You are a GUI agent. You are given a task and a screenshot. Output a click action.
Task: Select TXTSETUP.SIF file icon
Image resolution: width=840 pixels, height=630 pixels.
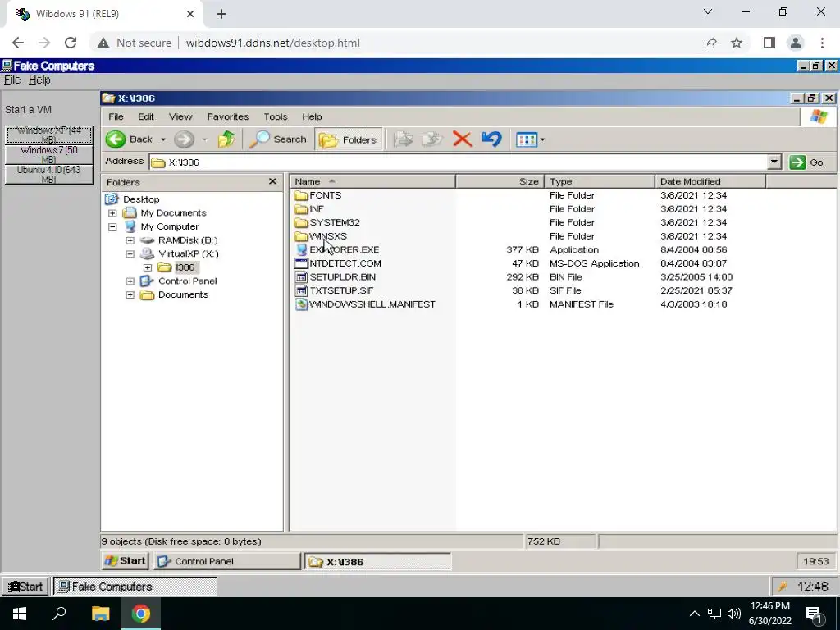301,290
